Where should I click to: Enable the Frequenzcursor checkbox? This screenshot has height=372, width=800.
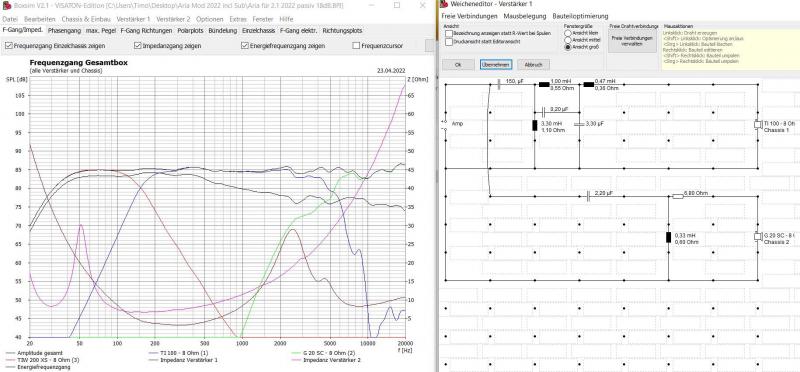click(356, 45)
